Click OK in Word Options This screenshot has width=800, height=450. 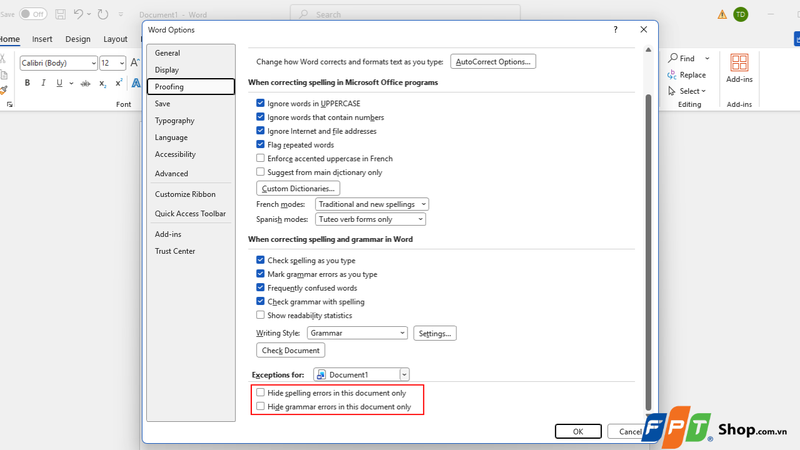pyautogui.click(x=578, y=431)
